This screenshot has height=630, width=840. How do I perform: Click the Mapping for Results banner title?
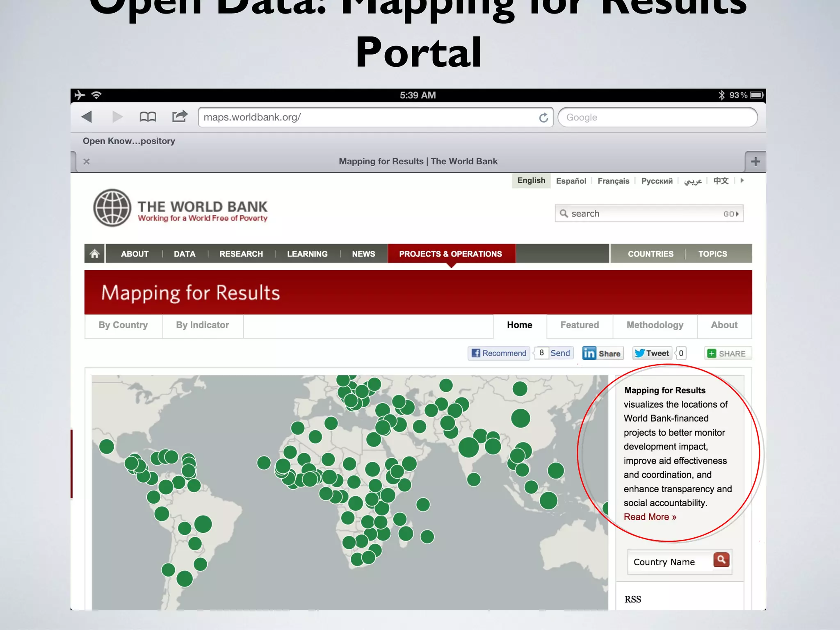pyautogui.click(x=191, y=293)
